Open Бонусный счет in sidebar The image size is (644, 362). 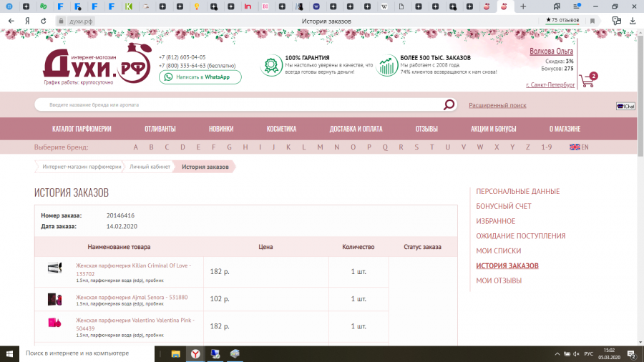click(504, 206)
